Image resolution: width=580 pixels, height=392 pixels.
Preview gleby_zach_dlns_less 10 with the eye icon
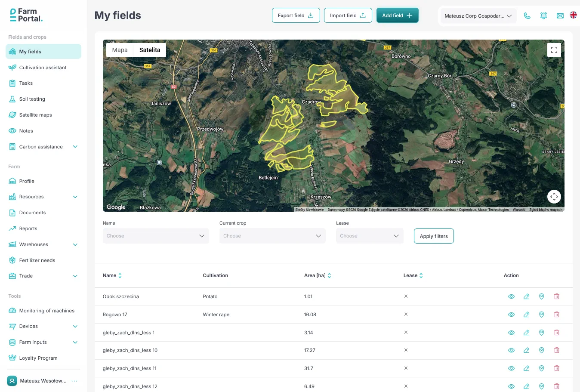coord(511,350)
